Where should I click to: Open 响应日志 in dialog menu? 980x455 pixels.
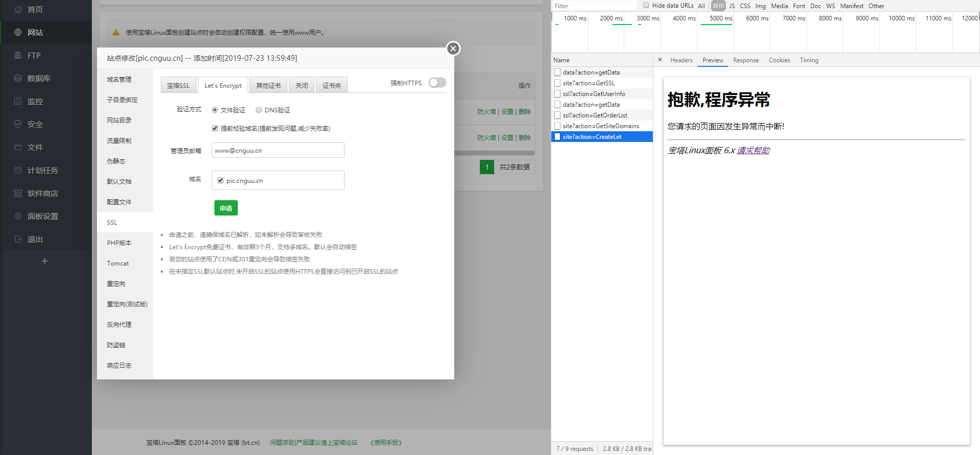(x=125, y=365)
